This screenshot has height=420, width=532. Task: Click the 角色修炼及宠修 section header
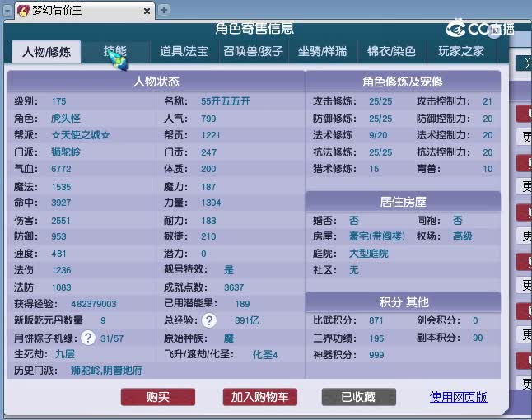pyautogui.click(x=403, y=82)
